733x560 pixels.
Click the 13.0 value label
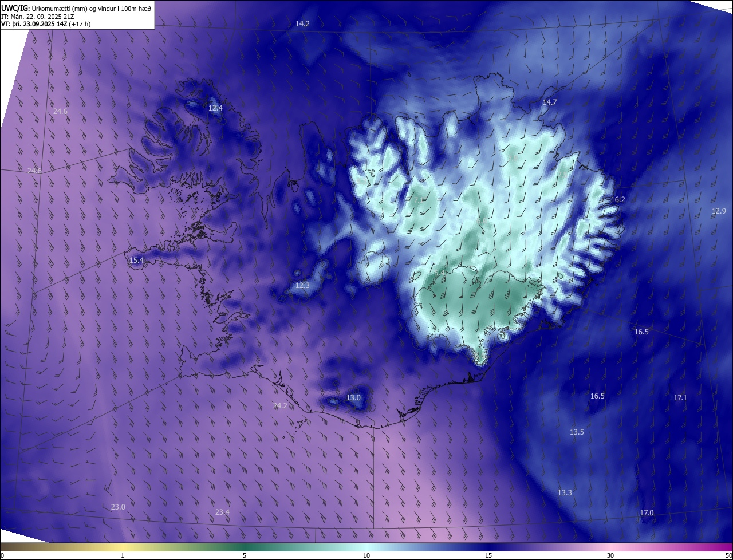(x=354, y=398)
